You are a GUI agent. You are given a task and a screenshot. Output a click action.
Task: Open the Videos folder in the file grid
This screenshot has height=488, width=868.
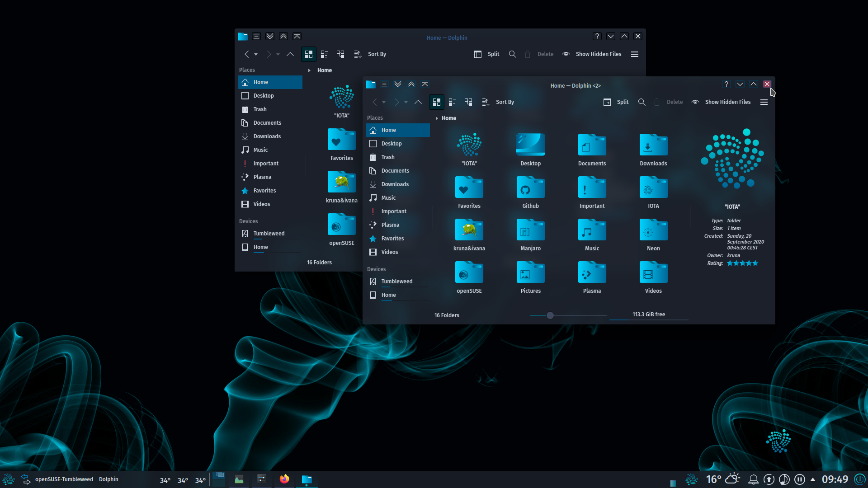click(x=653, y=277)
